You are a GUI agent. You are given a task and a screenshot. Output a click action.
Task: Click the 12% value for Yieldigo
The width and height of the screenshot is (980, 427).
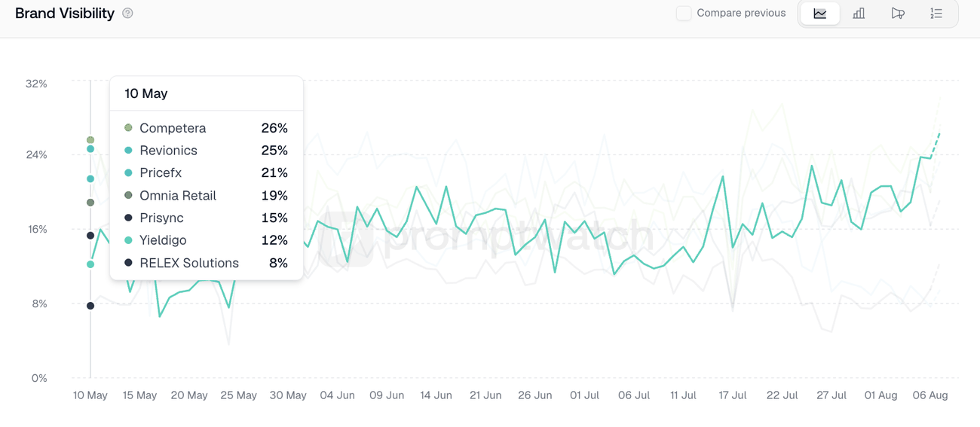click(274, 240)
